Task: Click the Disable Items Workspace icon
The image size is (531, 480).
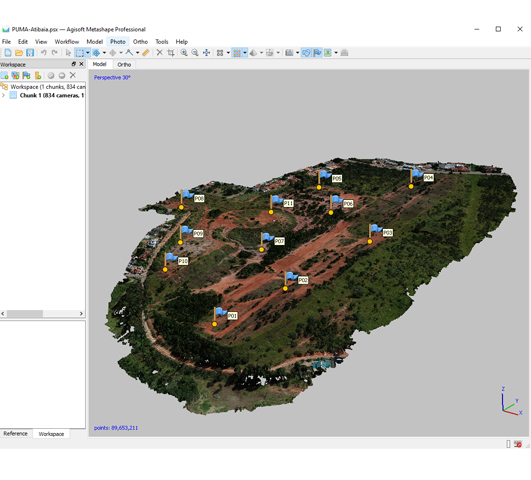Action: (x=62, y=76)
